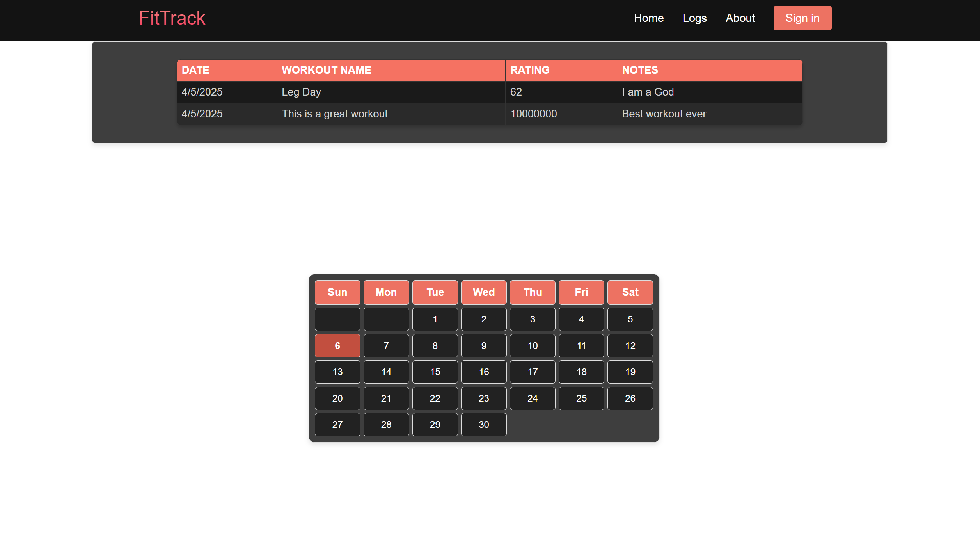Click the Wed weekday header
This screenshot has height=546, width=980.
484,292
